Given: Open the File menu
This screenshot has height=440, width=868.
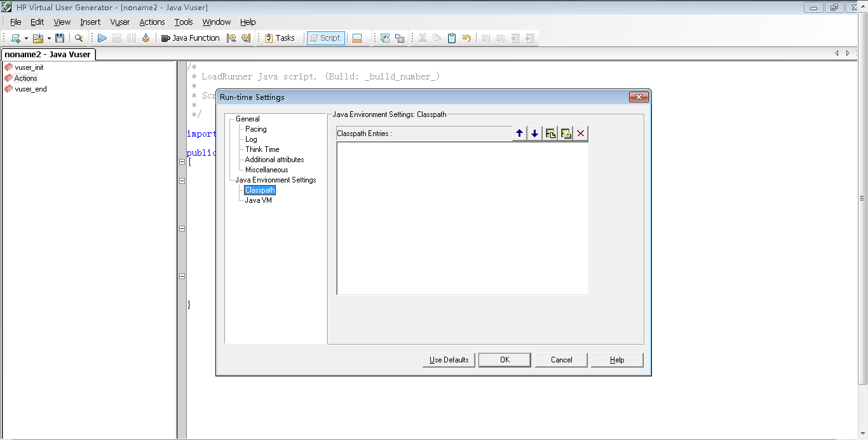Looking at the screenshot, I should point(15,22).
